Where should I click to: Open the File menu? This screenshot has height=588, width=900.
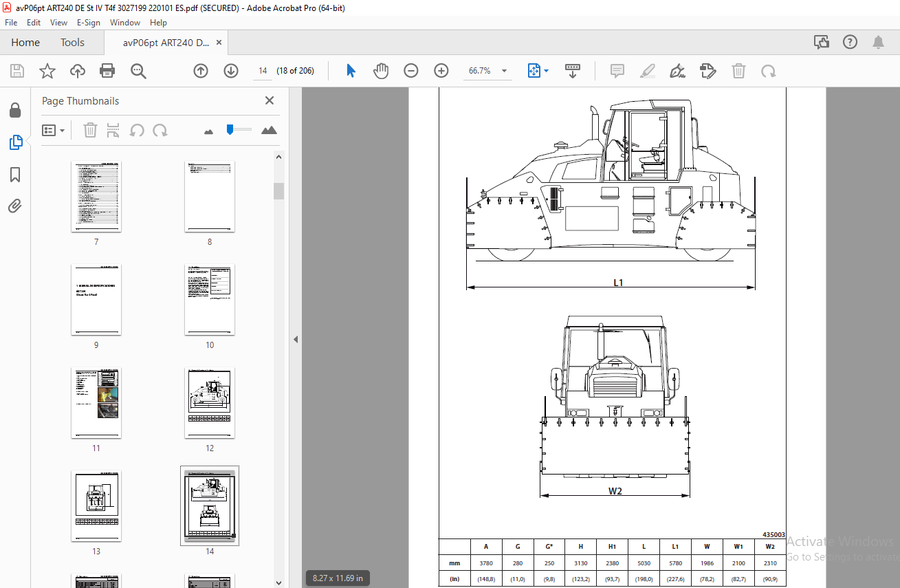coord(11,22)
